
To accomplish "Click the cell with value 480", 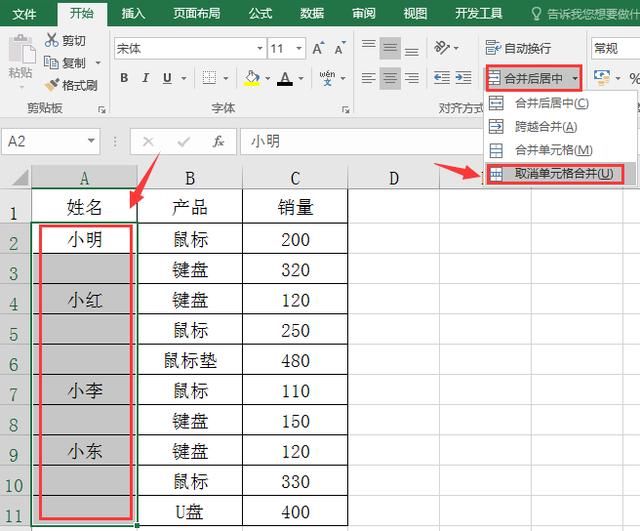I will click(295, 360).
